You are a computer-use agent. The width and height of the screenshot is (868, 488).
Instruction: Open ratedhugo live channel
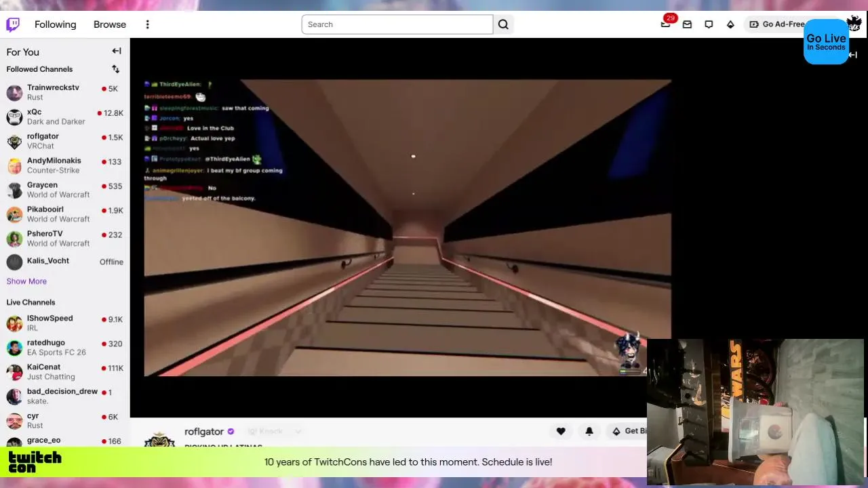(65, 348)
